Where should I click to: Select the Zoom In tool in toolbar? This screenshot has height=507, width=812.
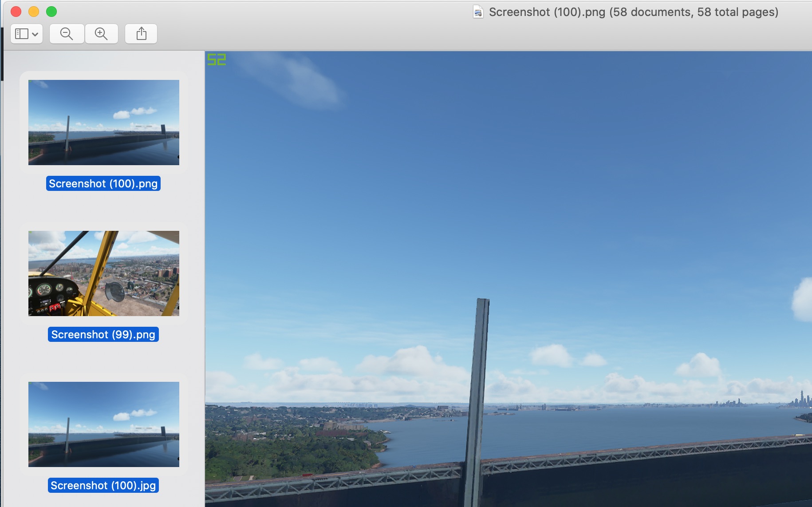[102, 33]
